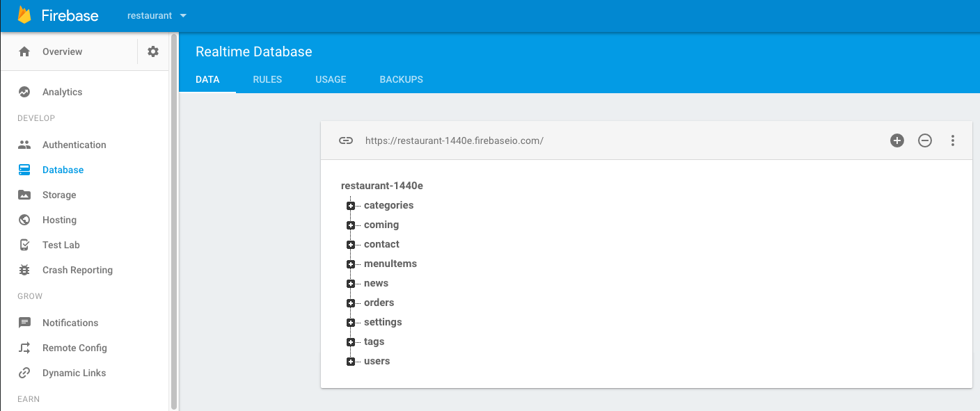980x411 pixels.
Task: Open Remote Config from the sidebar
Action: (x=74, y=348)
